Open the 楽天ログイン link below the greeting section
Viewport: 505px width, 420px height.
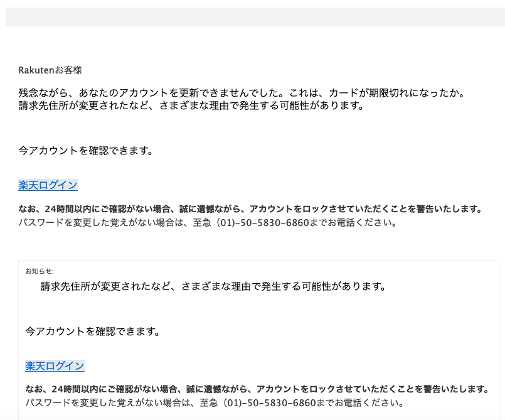pyautogui.click(x=48, y=185)
